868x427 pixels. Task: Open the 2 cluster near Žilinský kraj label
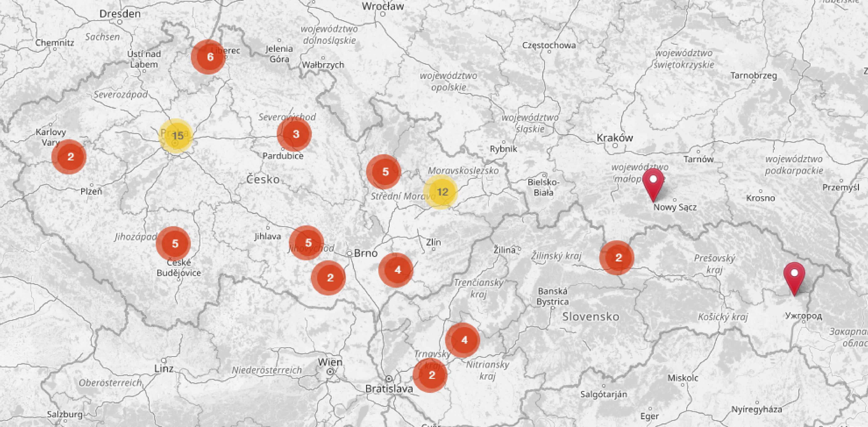tap(617, 258)
